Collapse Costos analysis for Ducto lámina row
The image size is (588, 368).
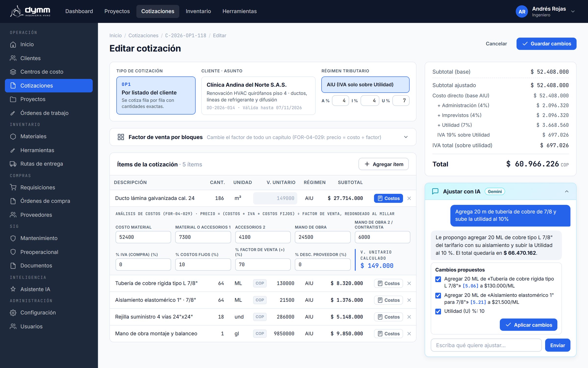pos(388,198)
